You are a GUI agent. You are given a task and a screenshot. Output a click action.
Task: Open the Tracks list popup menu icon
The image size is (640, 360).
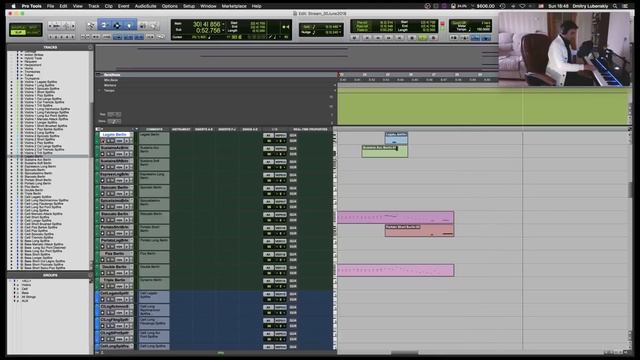click(90, 47)
